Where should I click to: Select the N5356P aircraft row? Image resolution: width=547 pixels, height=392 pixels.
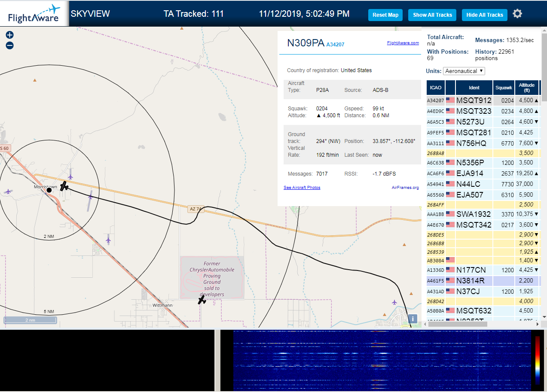pos(483,162)
